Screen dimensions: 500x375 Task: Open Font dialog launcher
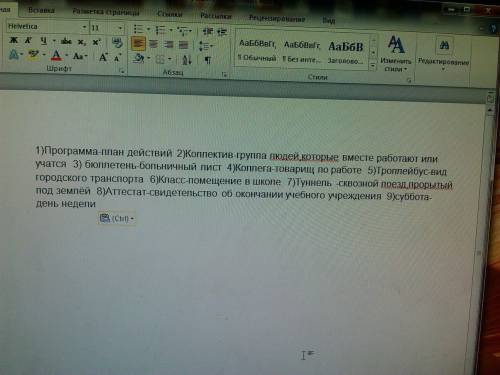point(122,71)
